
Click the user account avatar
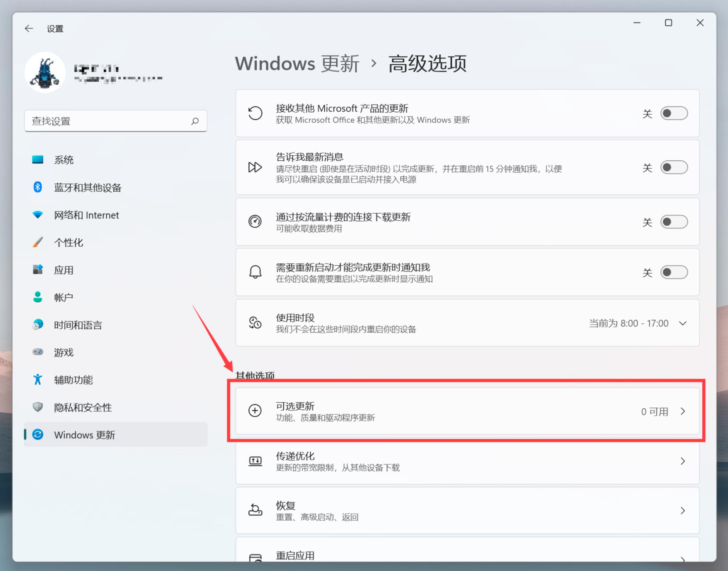coord(45,72)
